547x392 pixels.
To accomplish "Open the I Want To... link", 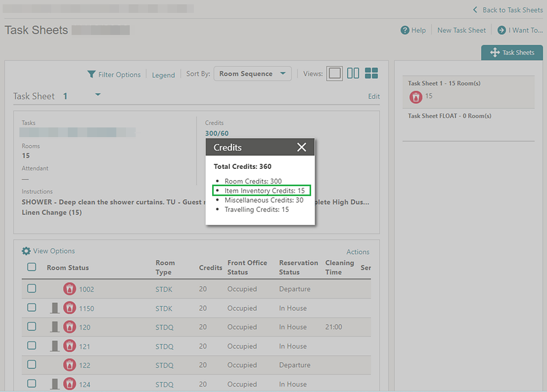I will coord(525,30).
